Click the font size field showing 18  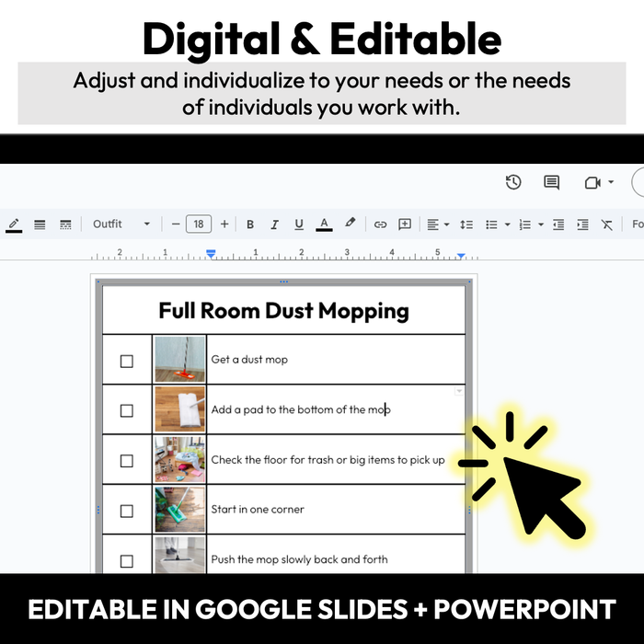200,224
